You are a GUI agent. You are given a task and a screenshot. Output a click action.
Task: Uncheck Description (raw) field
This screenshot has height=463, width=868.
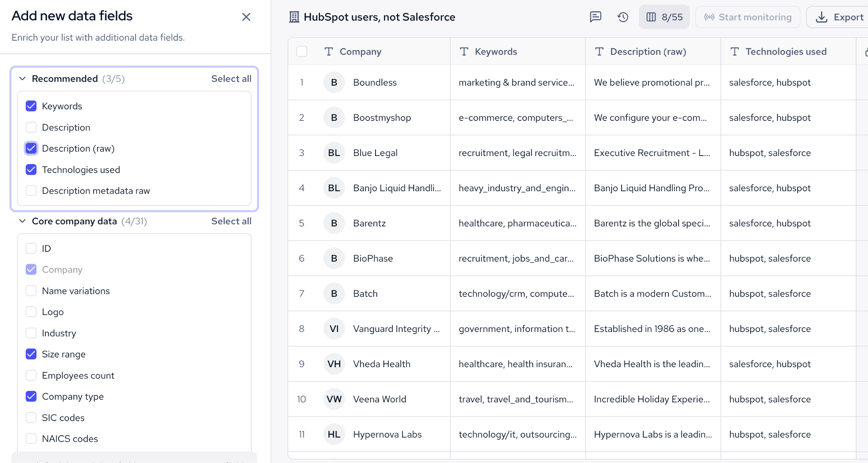pos(31,148)
